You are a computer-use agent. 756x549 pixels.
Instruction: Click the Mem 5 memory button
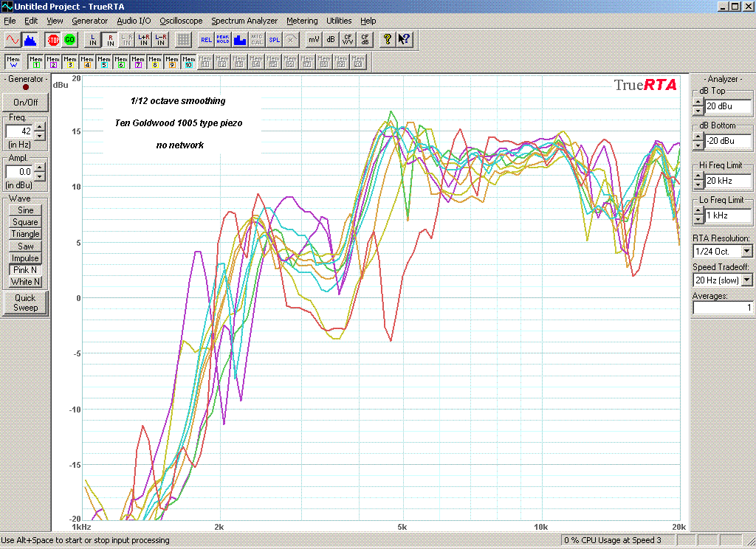[103, 62]
